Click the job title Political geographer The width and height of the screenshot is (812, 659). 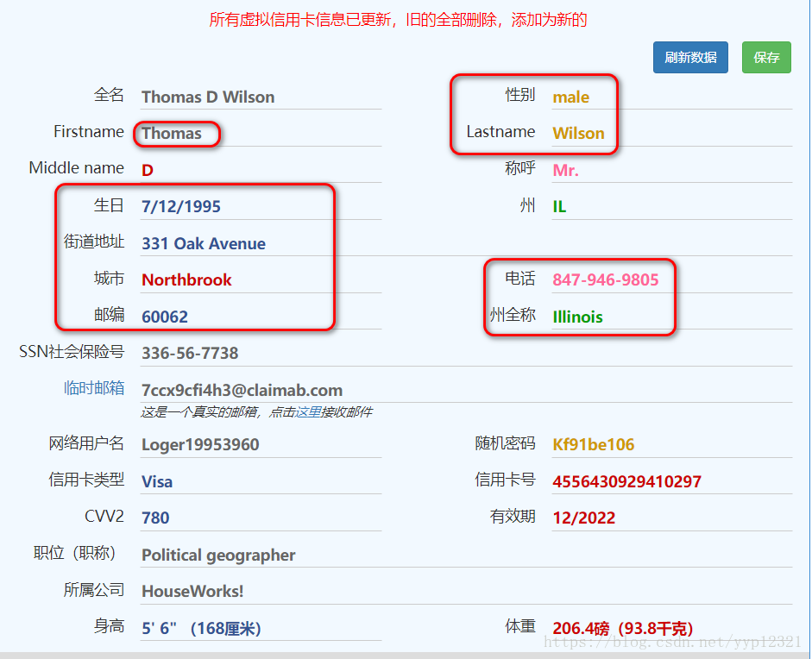click(218, 555)
